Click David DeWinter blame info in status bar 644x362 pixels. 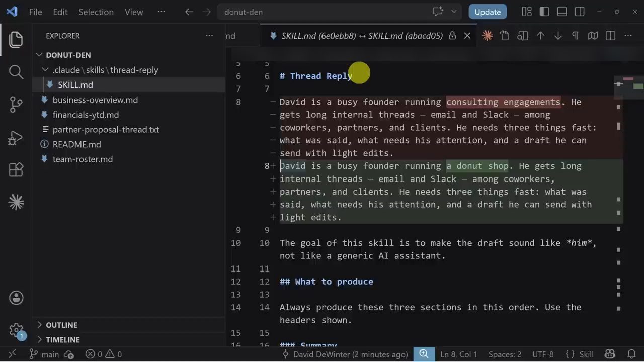(345, 354)
